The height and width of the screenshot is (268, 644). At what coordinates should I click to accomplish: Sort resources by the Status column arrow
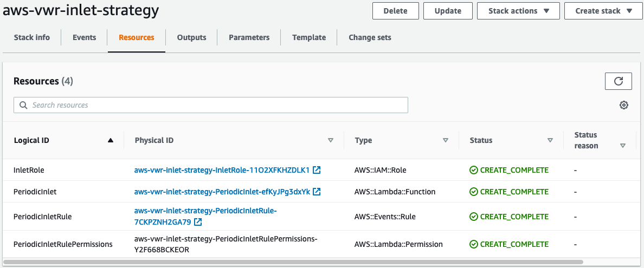550,140
